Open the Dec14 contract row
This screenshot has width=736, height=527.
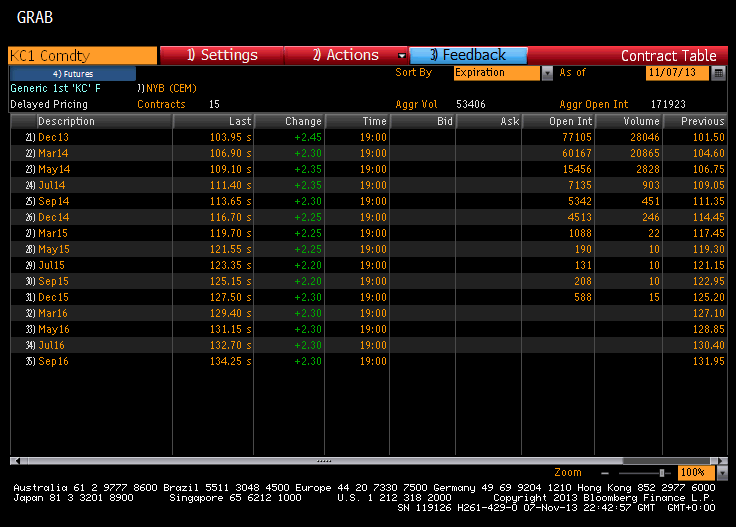pos(368,217)
